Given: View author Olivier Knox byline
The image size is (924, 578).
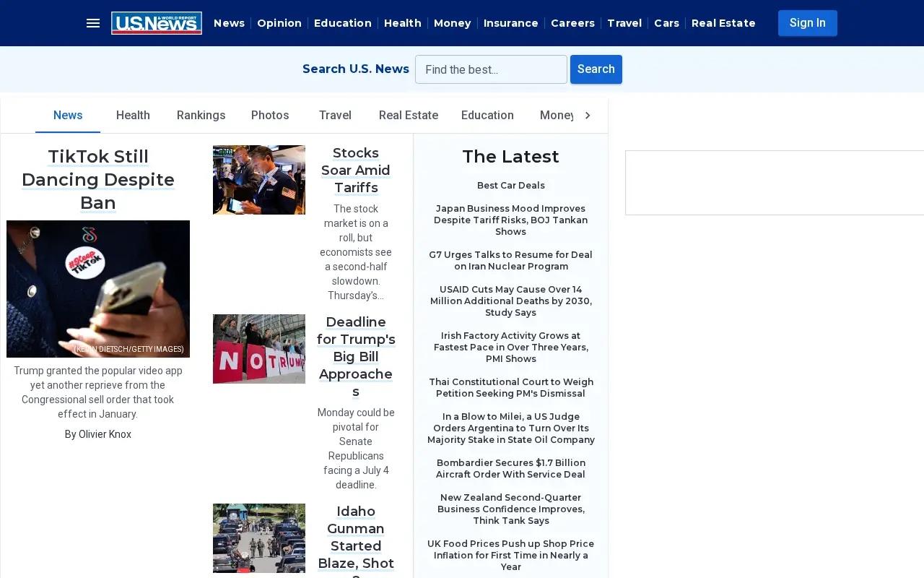Looking at the screenshot, I should pos(98,434).
